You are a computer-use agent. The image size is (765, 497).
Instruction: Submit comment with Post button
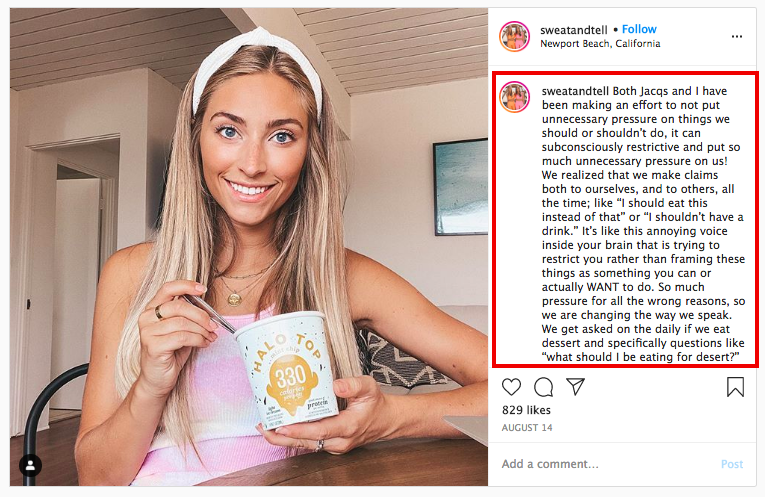point(732,464)
